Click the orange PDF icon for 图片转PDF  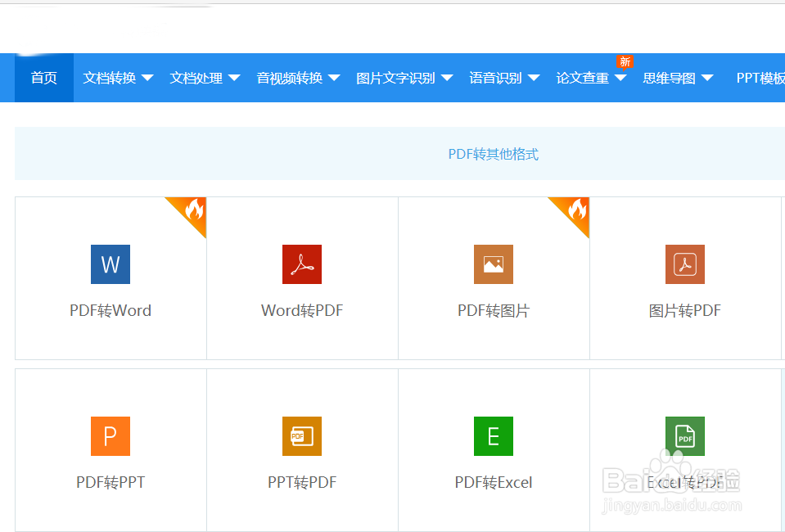pyautogui.click(x=685, y=264)
